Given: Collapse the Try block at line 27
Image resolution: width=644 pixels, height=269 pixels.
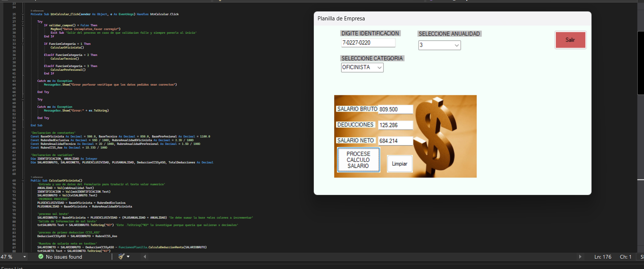Looking at the screenshot, I should tap(23, 21).
